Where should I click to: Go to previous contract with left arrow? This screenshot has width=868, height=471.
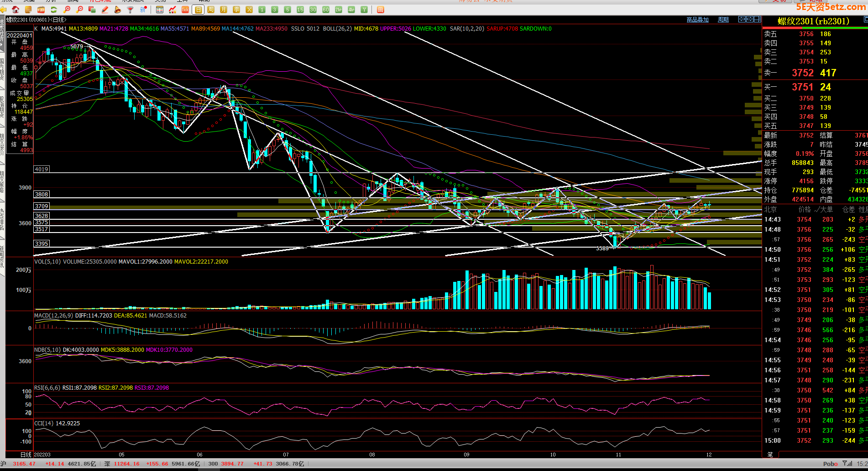click(x=742, y=19)
